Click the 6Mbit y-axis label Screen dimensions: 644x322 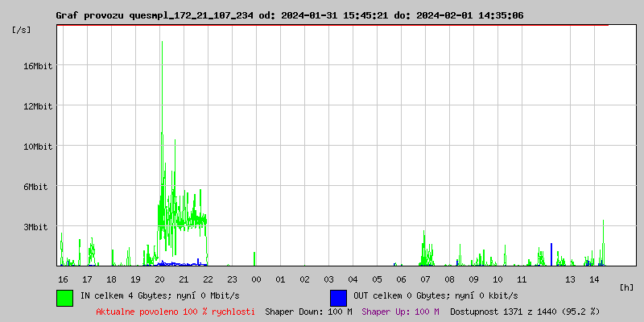[x=35, y=187]
